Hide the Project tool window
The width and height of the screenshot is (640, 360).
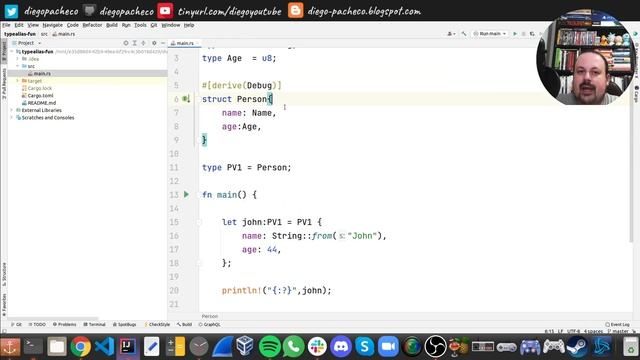(162, 43)
